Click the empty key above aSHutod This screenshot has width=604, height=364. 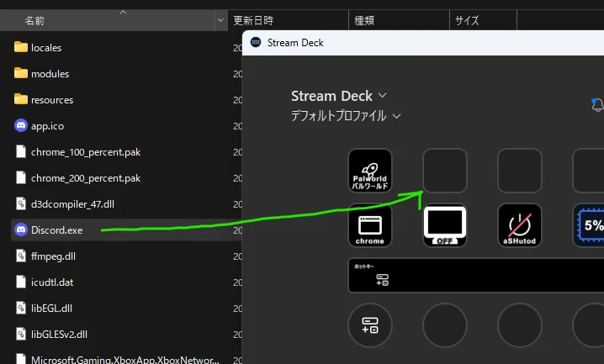click(519, 171)
